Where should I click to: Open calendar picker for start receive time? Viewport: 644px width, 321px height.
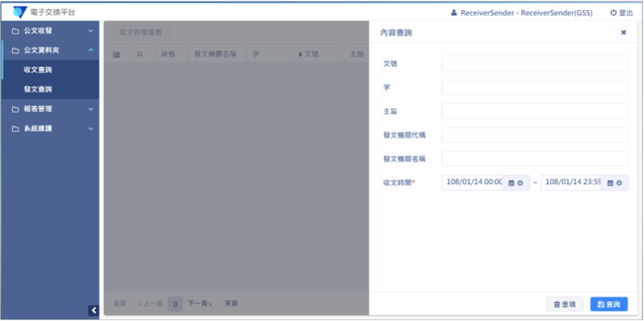click(511, 183)
